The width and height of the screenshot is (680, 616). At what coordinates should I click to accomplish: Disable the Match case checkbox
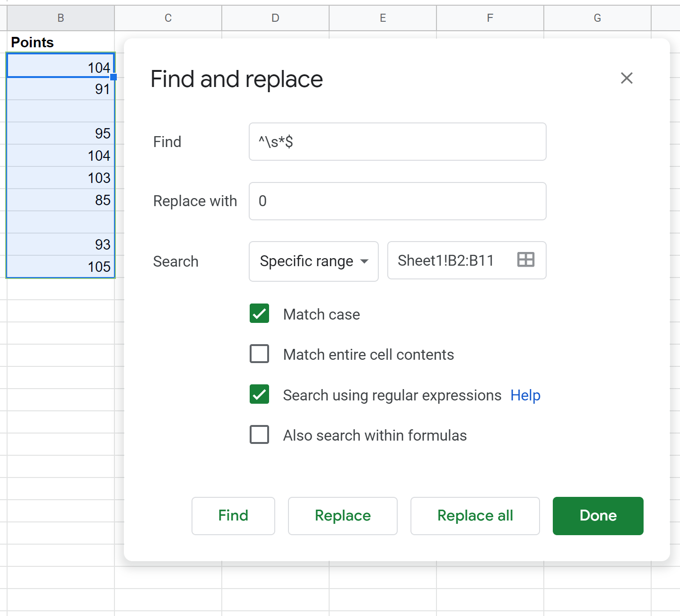click(x=259, y=313)
